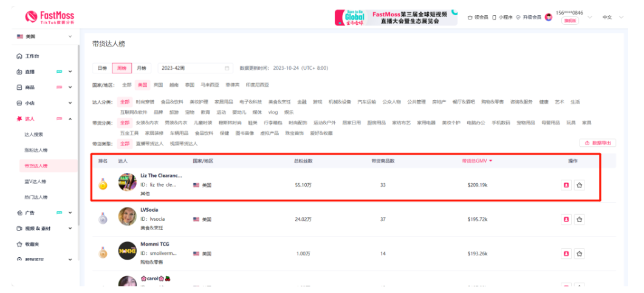Open LVSocia's creator detail icon
The width and height of the screenshot is (644, 293).
(566, 220)
